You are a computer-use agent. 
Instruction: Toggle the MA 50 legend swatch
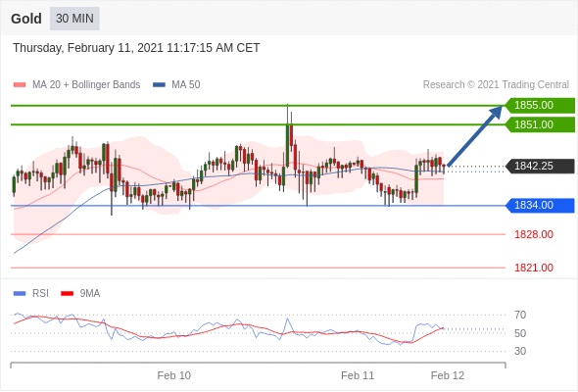(x=159, y=85)
